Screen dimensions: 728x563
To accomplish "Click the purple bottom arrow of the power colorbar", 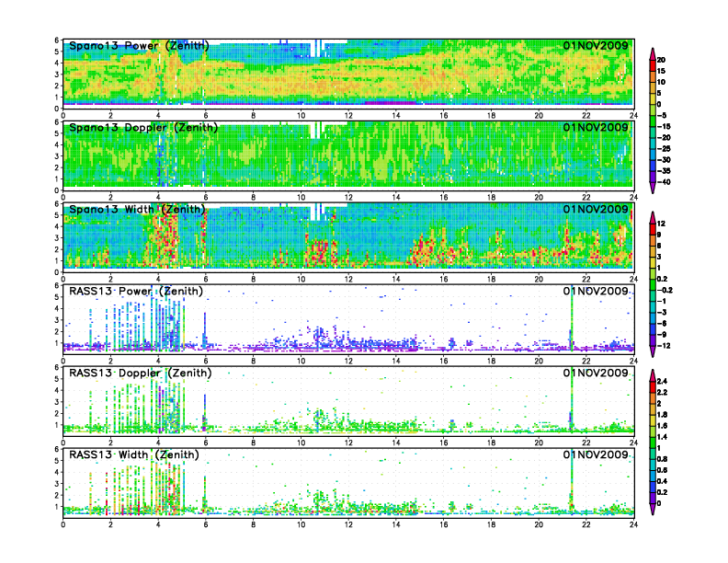I will [x=653, y=188].
